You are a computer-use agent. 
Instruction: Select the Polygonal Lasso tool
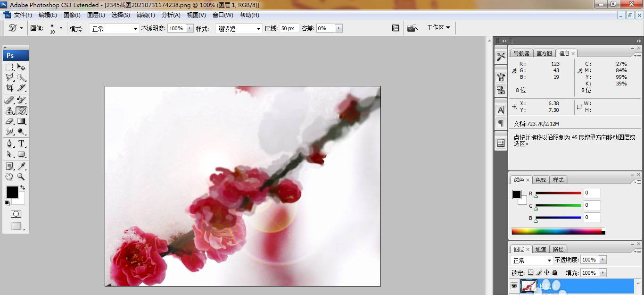[9, 77]
